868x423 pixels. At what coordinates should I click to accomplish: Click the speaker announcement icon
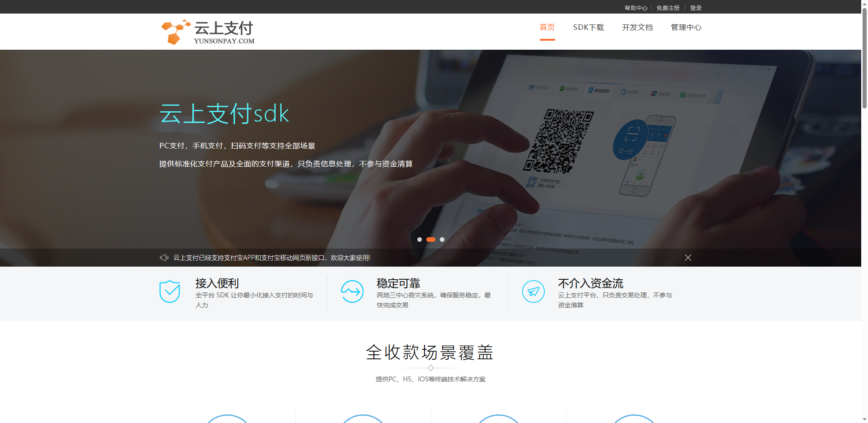pos(164,258)
